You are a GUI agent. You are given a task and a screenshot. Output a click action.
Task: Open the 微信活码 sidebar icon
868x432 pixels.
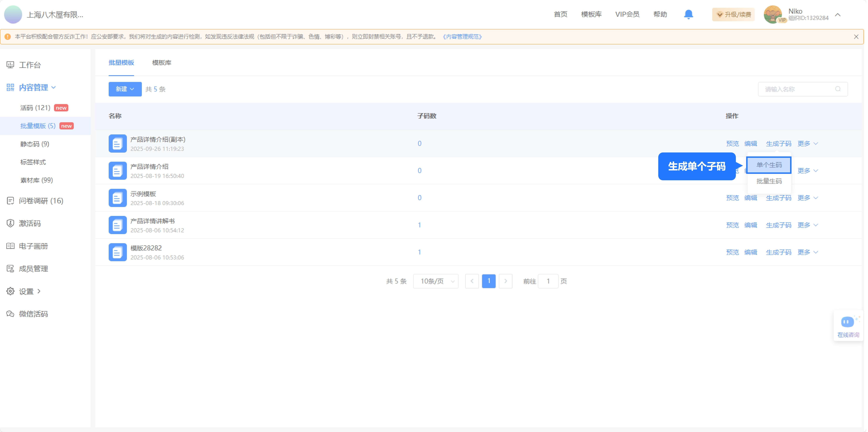pos(10,313)
